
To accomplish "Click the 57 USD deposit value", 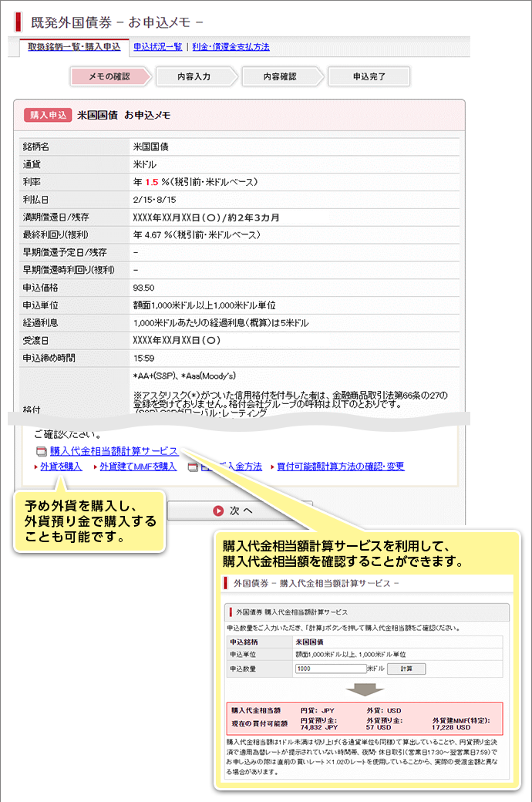I will pos(379,727).
